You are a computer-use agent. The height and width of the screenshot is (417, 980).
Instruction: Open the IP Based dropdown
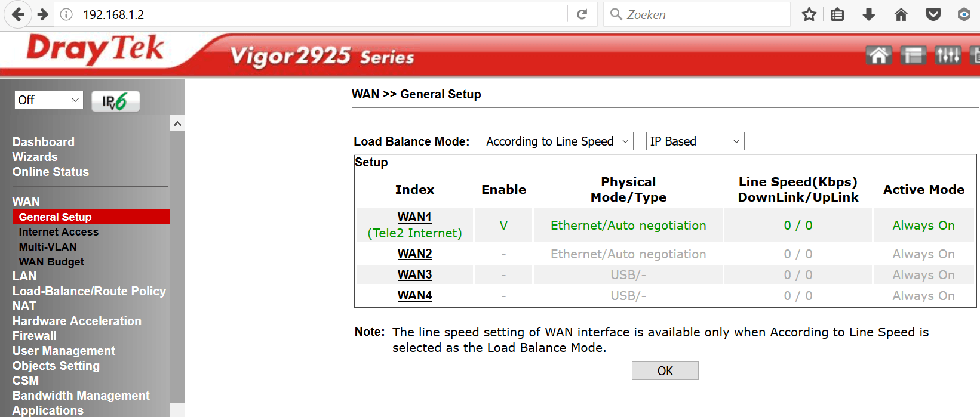coord(695,141)
